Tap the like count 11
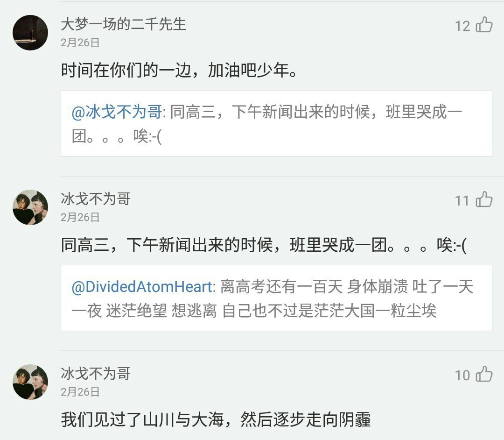Image resolution: width=504 pixels, height=440 pixels. click(462, 201)
